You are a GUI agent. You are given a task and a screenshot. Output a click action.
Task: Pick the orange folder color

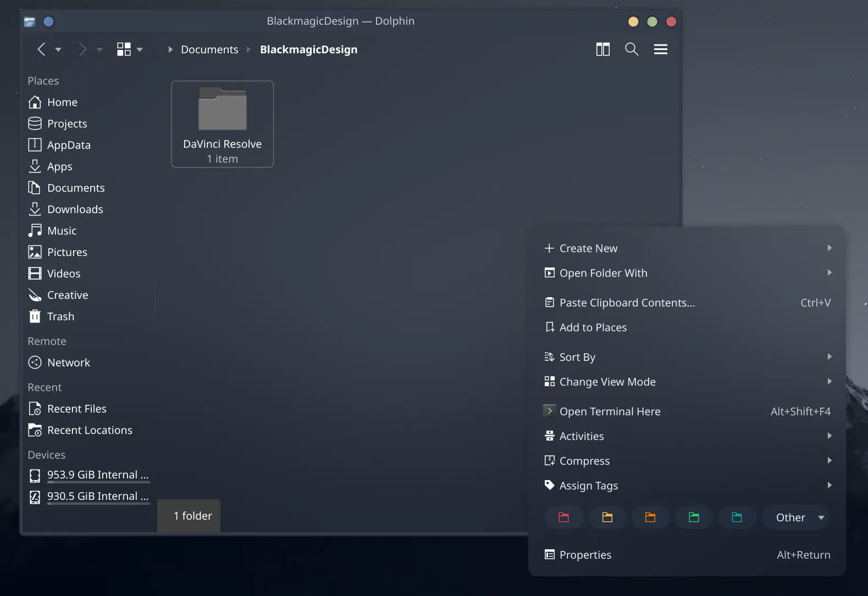tap(650, 517)
